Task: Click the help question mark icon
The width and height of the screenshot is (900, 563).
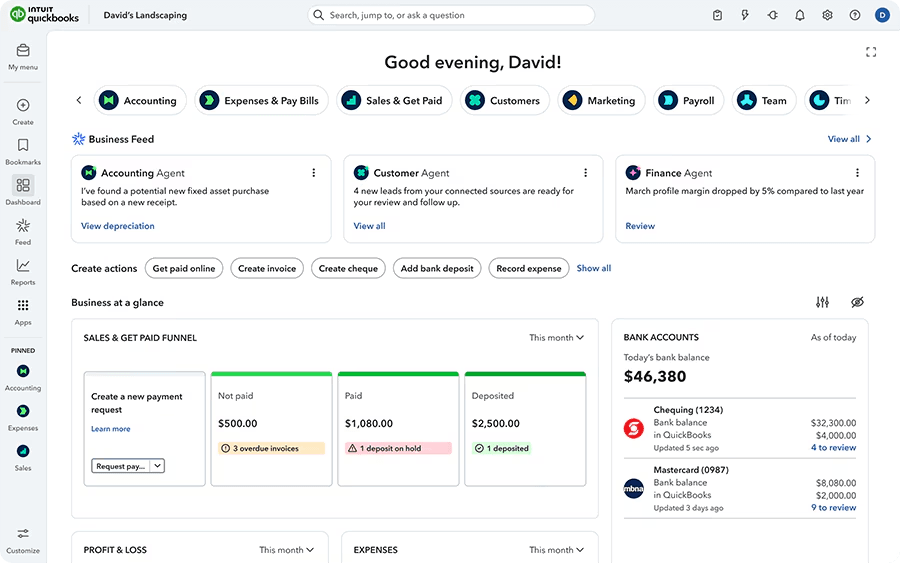Action: coord(855,15)
